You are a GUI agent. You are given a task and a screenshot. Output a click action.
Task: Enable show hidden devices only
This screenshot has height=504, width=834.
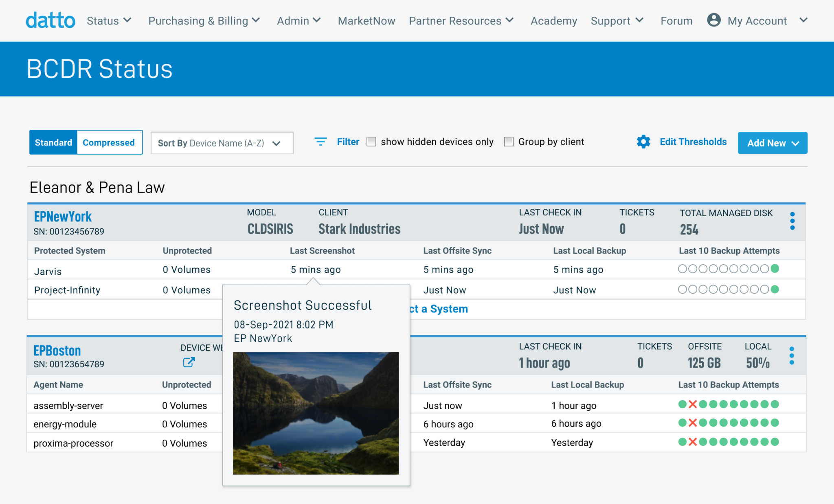point(371,141)
